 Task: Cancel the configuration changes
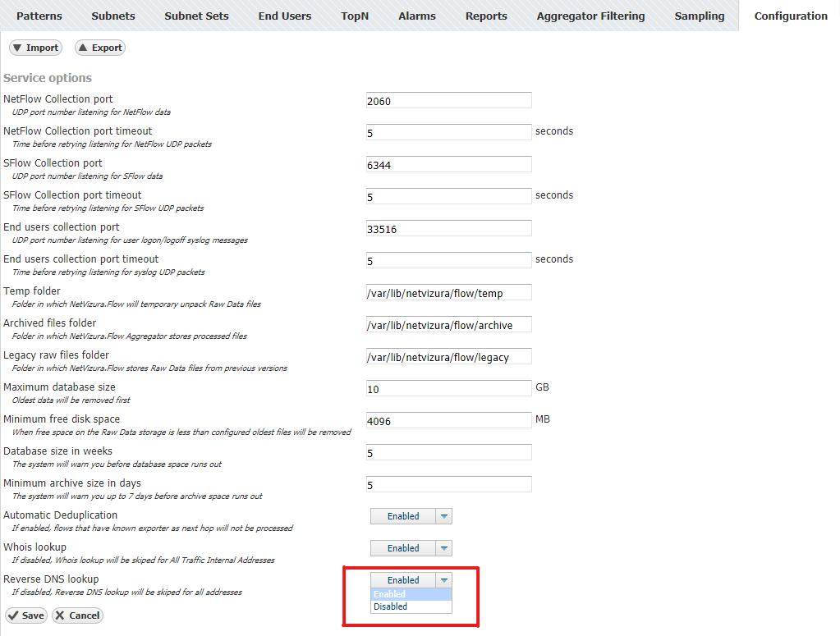(x=77, y=615)
